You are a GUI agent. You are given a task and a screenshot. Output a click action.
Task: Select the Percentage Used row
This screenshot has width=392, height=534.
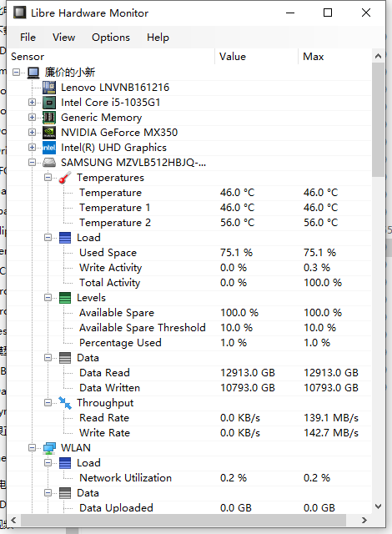tap(189, 343)
